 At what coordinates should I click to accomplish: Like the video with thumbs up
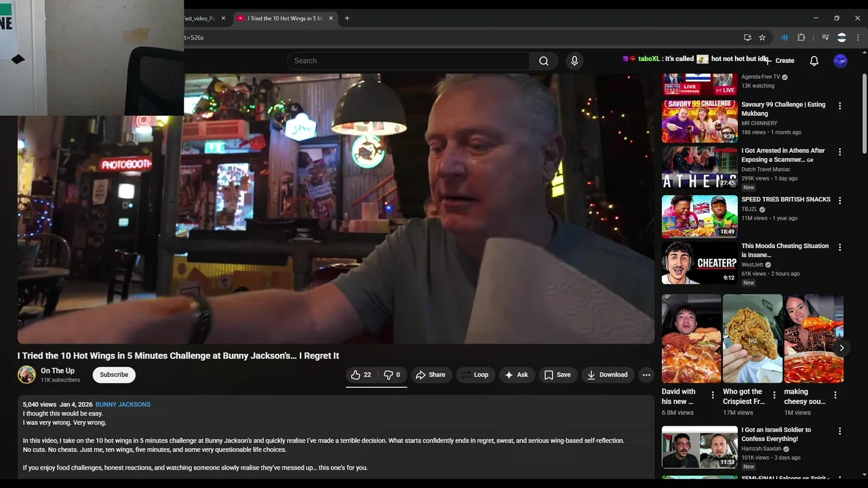pyautogui.click(x=361, y=375)
